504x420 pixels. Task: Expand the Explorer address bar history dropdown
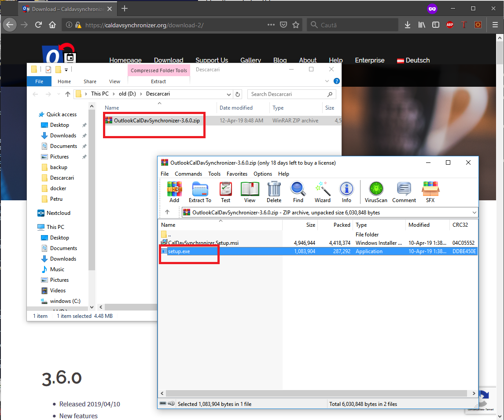[x=229, y=94]
